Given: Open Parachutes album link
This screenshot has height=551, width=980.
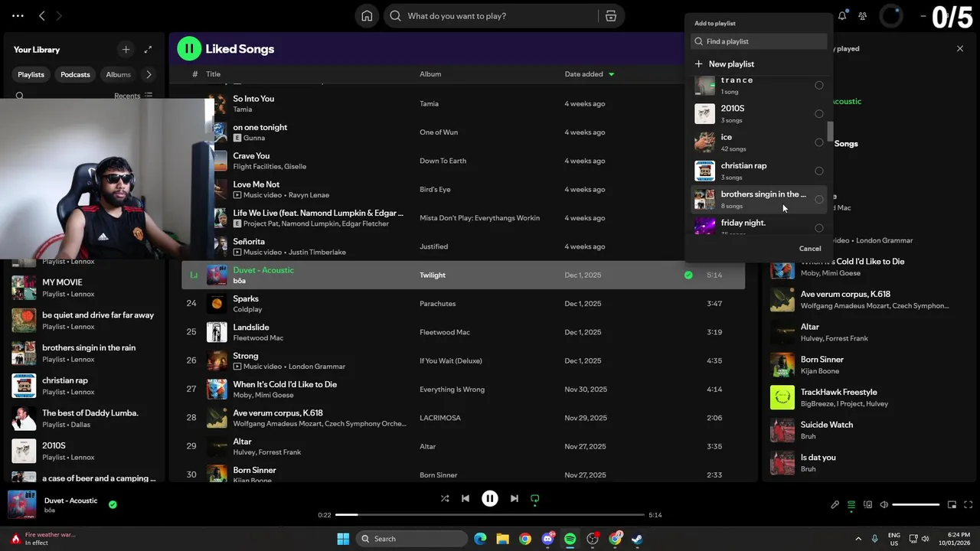Looking at the screenshot, I should click(x=437, y=304).
